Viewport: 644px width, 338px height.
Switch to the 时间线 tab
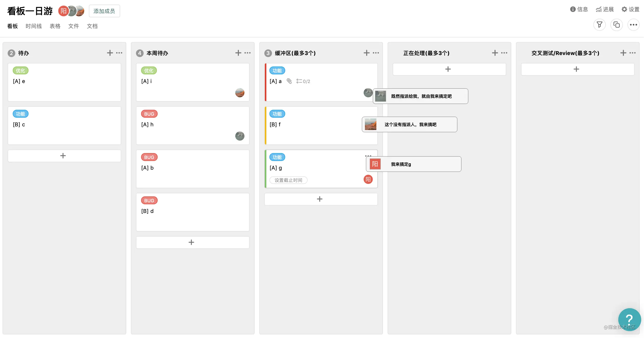coord(34,26)
